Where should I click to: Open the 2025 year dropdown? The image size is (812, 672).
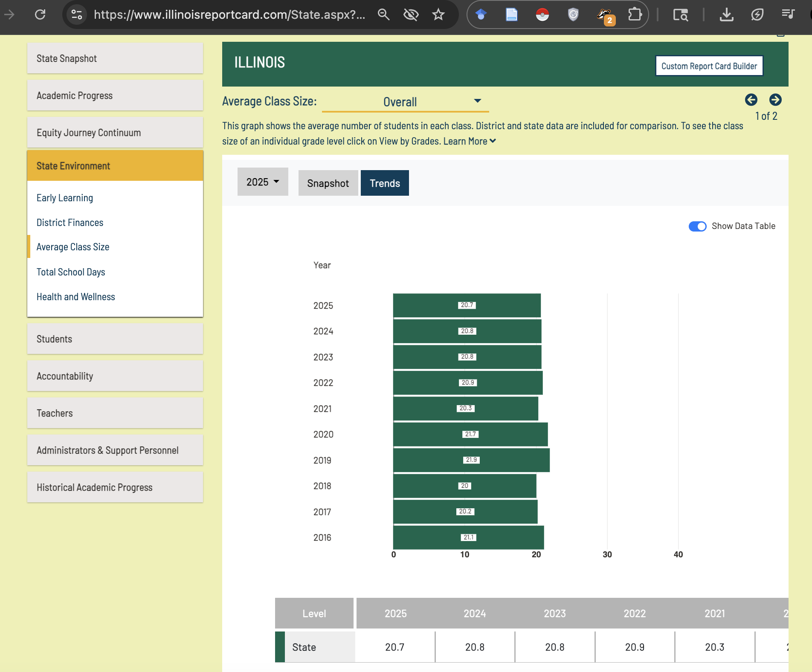pos(263,182)
